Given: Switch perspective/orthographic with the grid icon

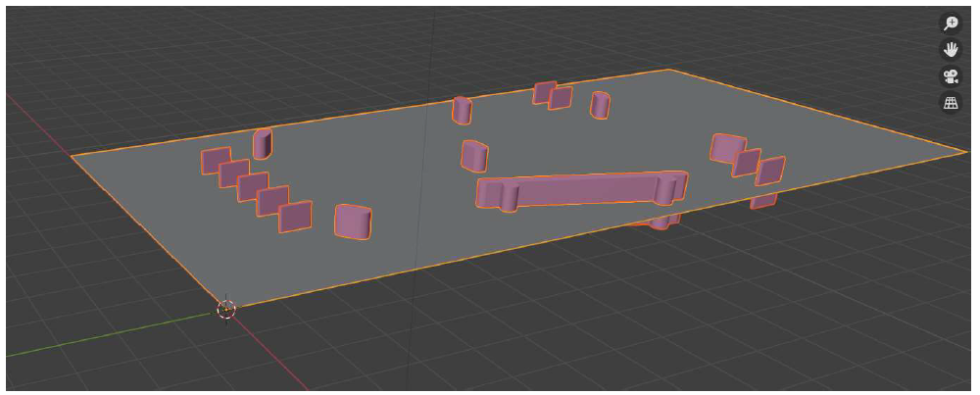Looking at the screenshot, I should coord(951,103).
